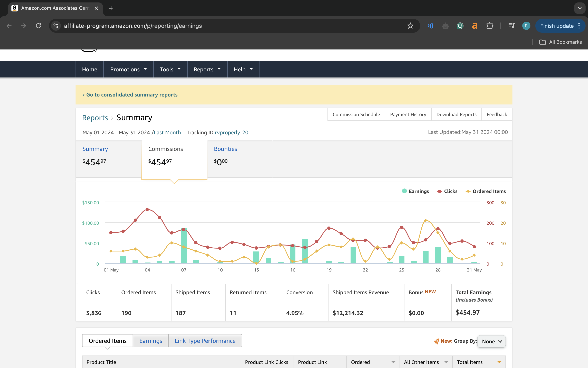Open Chrome three-dot menu
This screenshot has width=588, height=368.
click(x=579, y=26)
